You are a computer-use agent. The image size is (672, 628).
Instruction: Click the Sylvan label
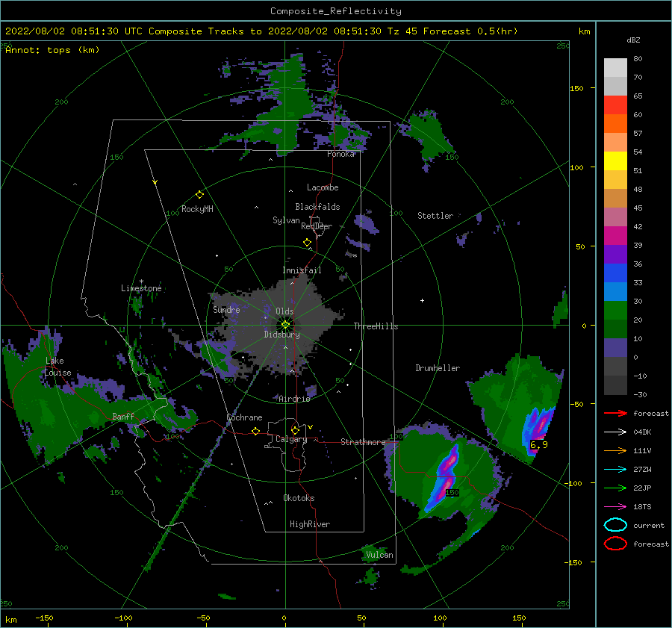(286, 220)
